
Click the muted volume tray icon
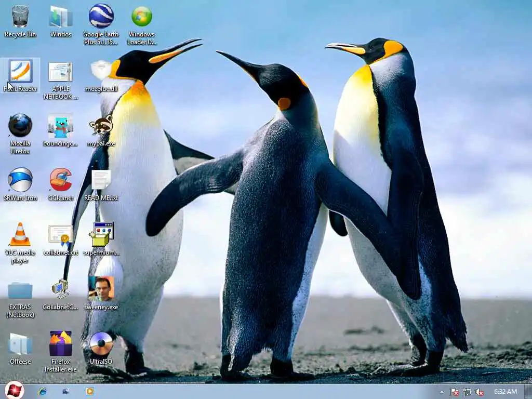pos(480,392)
